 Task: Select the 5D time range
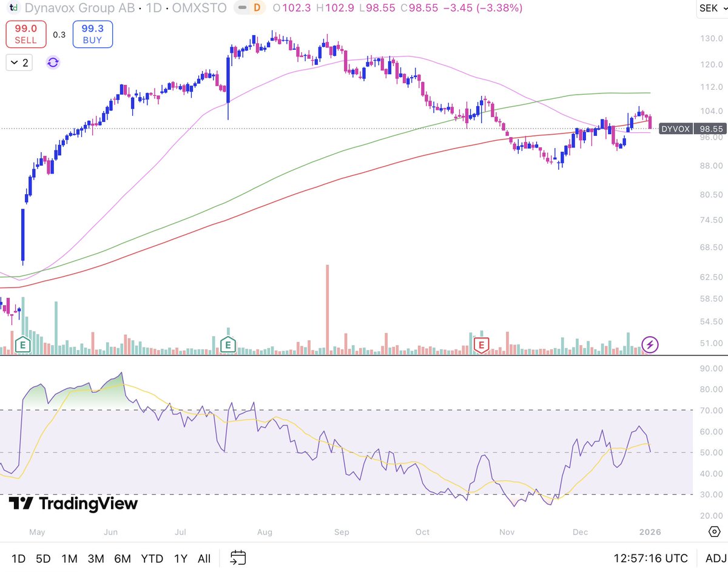click(x=43, y=558)
